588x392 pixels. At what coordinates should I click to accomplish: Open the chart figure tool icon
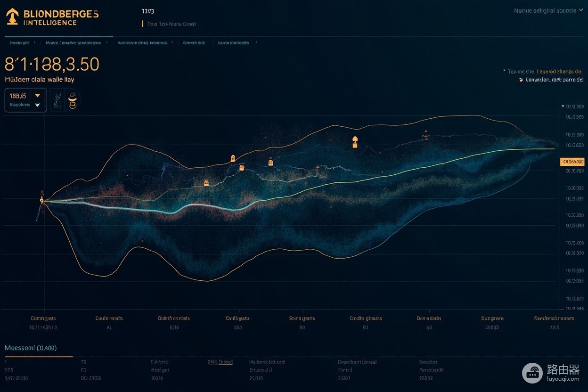click(57, 100)
